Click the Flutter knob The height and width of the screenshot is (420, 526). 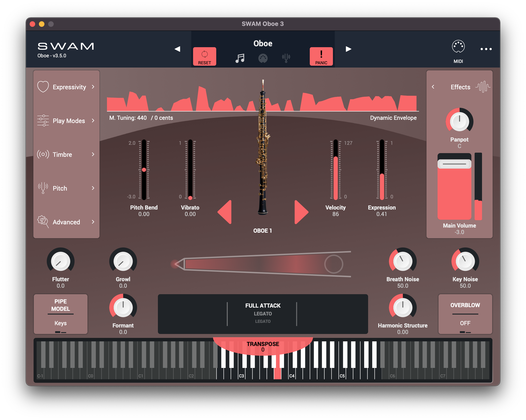[x=60, y=261]
